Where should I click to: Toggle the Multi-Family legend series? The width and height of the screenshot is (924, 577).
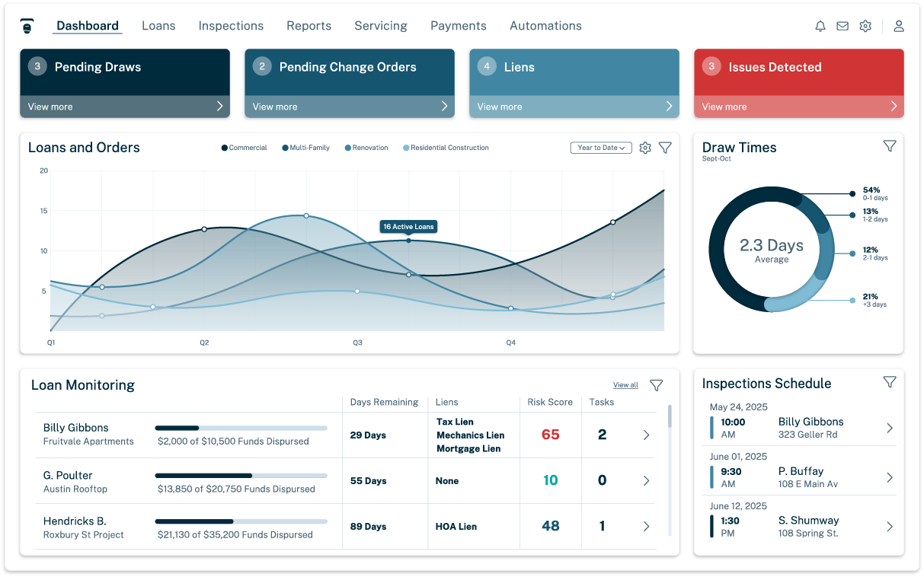coord(305,148)
